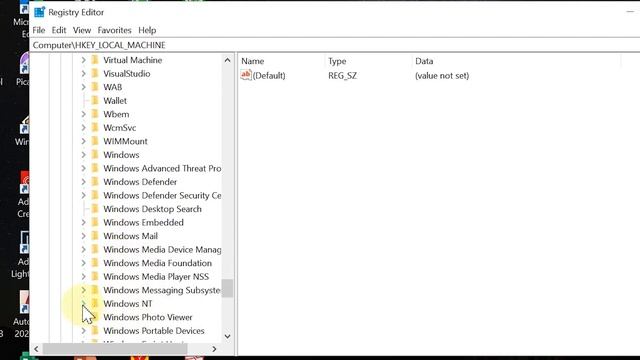This screenshot has height=360, width=640.
Task: Expand the Virtual Machine key
Action: pos(83,60)
